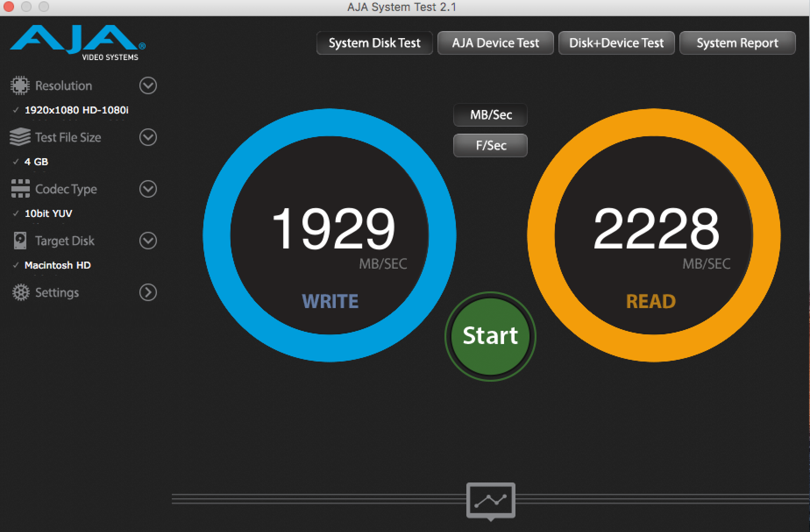Open the System Report tab

[x=738, y=43]
